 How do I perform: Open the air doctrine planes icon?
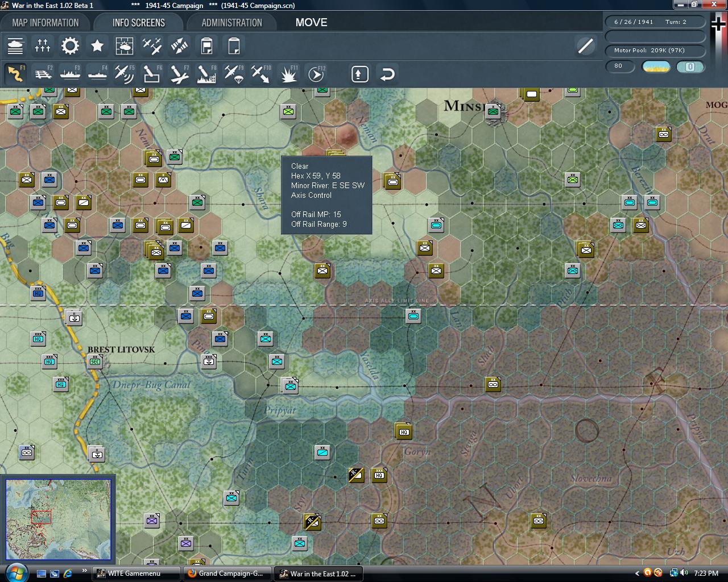click(x=152, y=45)
